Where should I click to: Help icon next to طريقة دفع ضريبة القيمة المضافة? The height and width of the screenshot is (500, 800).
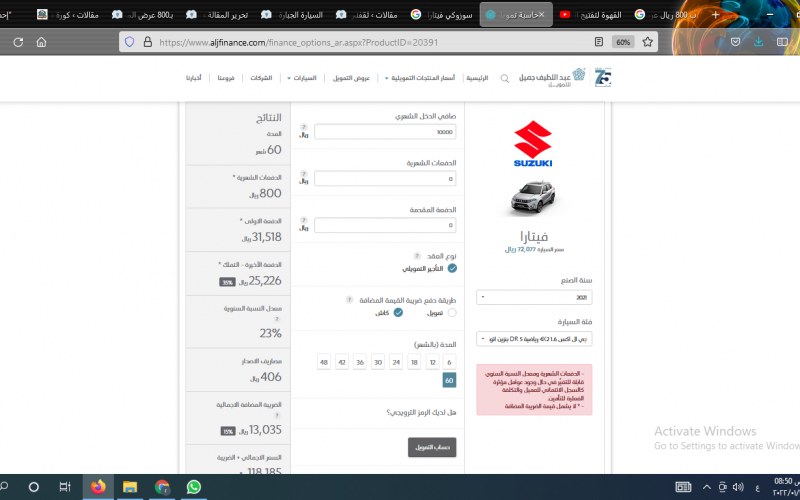click(349, 300)
